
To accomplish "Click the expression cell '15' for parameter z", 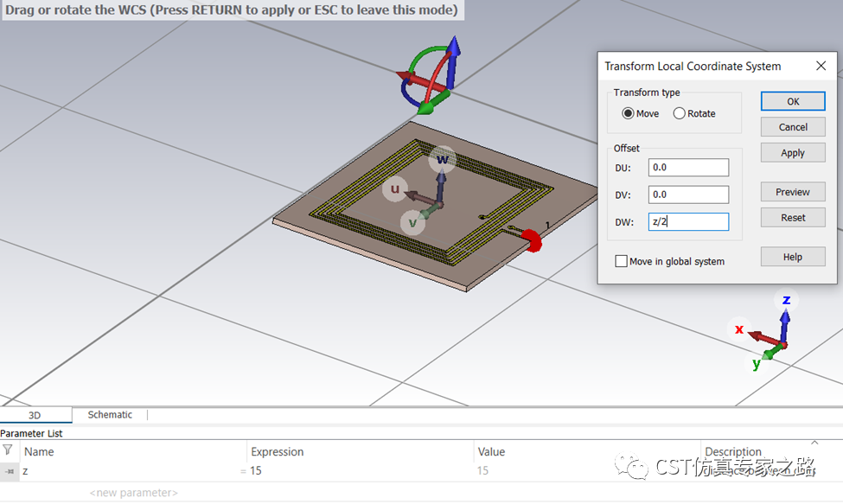I will (361, 470).
